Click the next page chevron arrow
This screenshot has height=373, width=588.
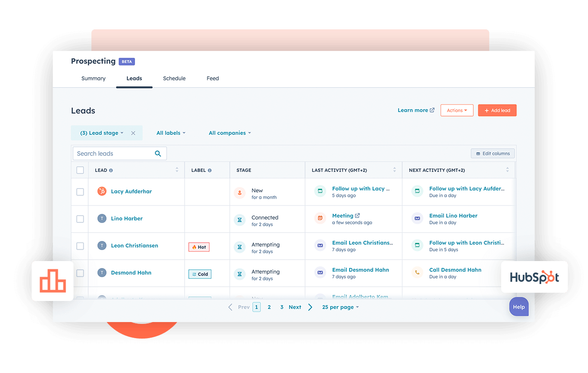(310, 307)
